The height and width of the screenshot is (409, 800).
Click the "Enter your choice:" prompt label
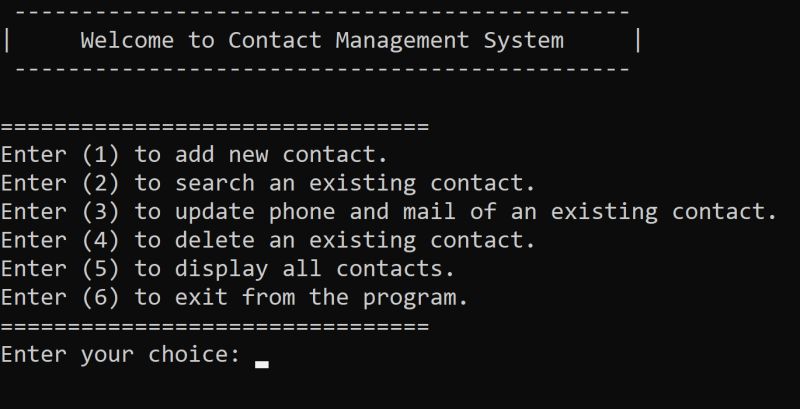click(120, 355)
